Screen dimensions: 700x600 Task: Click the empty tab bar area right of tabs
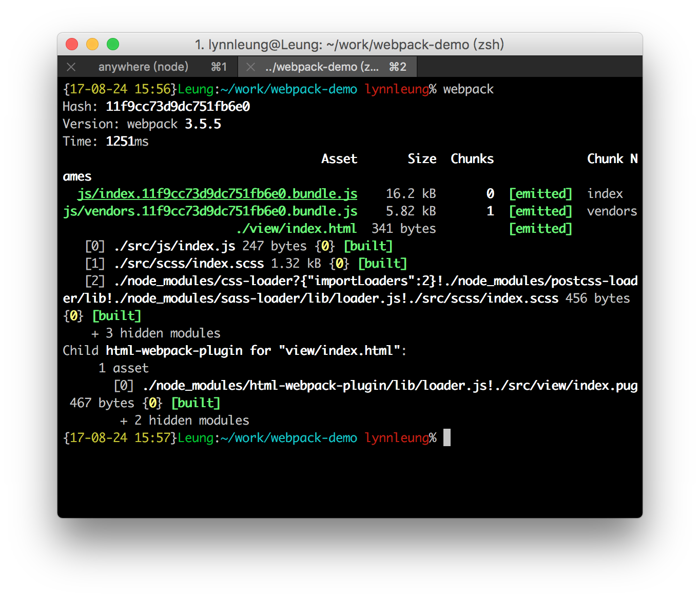529,67
